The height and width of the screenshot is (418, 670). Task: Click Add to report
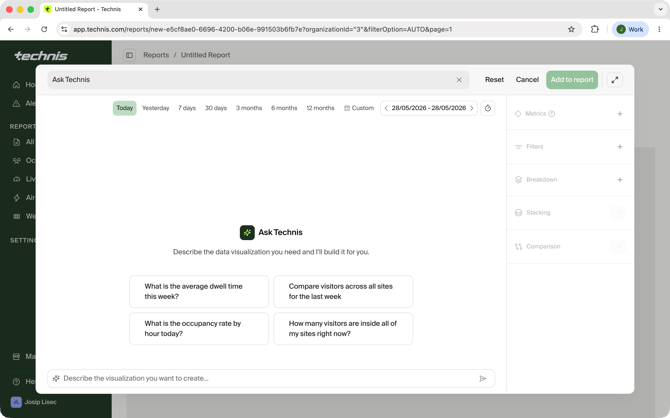click(572, 80)
